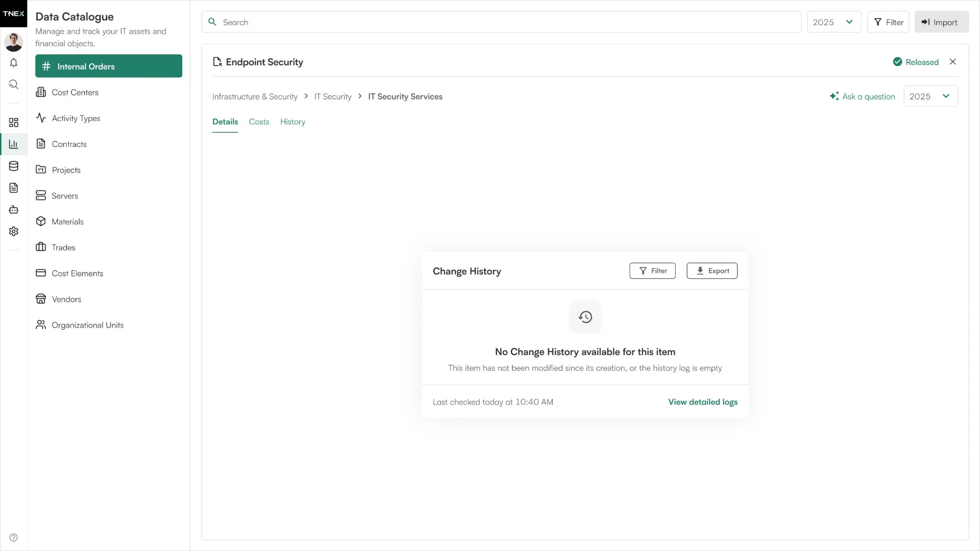Screen dimensions: 980x551
Task: Go to Trades
Action: click(109, 247)
